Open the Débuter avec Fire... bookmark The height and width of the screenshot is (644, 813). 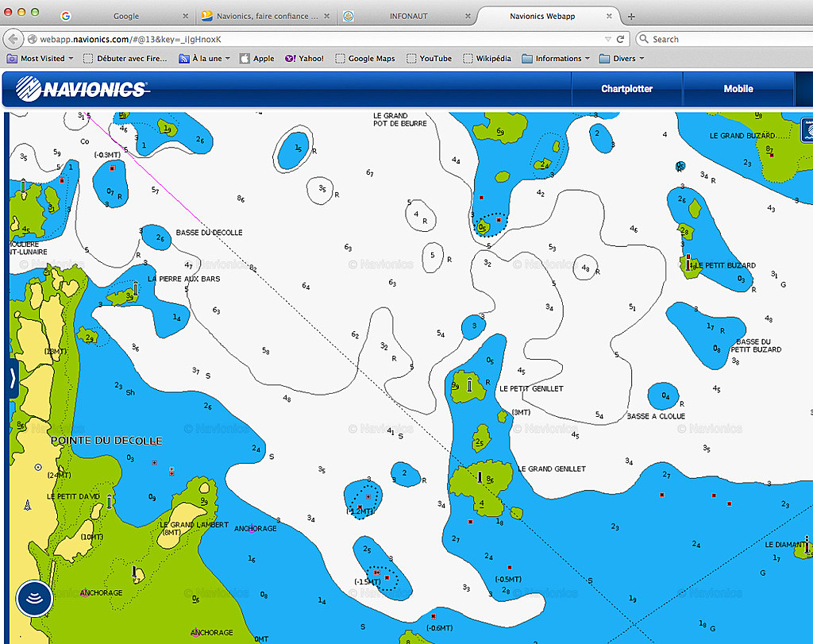pyautogui.click(x=125, y=59)
